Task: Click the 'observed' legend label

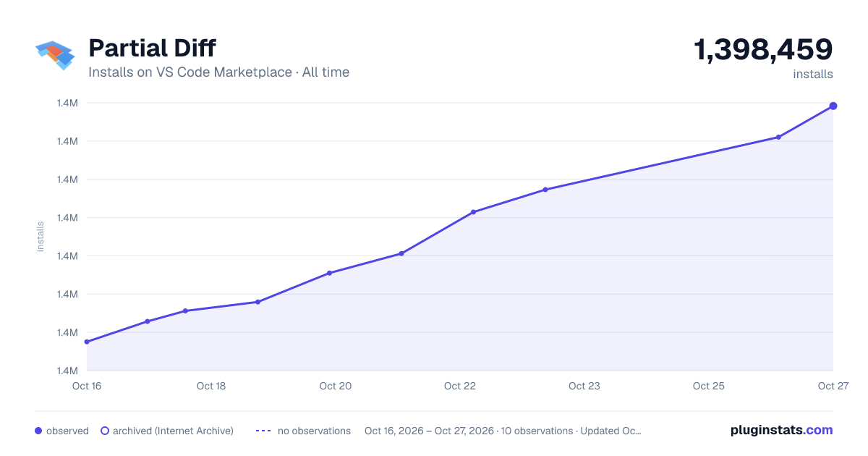Action: pyautogui.click(x=67, y=431)
